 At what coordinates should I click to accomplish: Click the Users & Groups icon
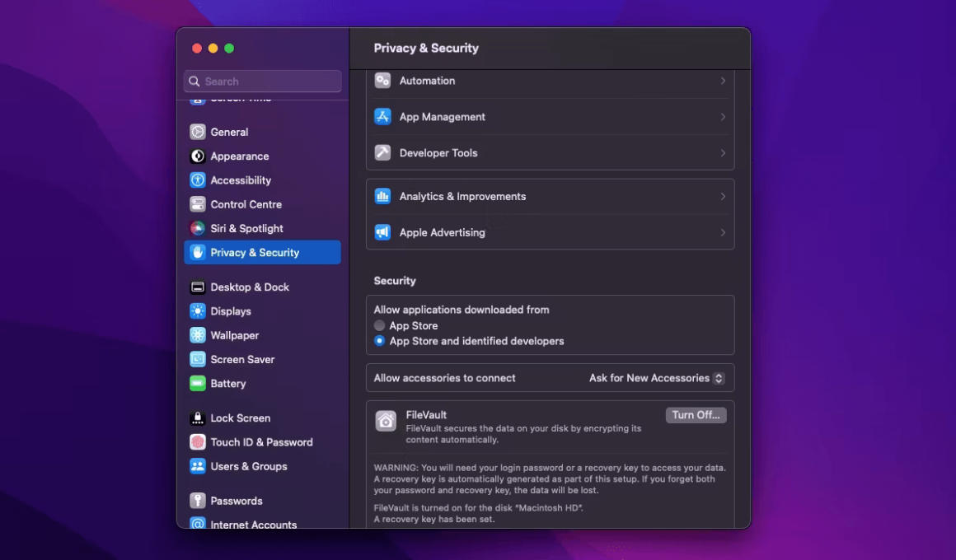click(x=198, y=466)
